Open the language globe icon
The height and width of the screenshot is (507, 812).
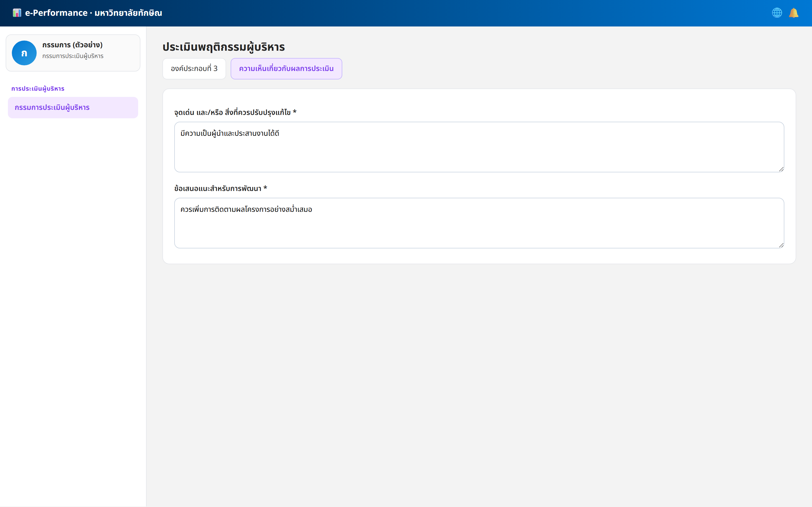coord(777,13)
